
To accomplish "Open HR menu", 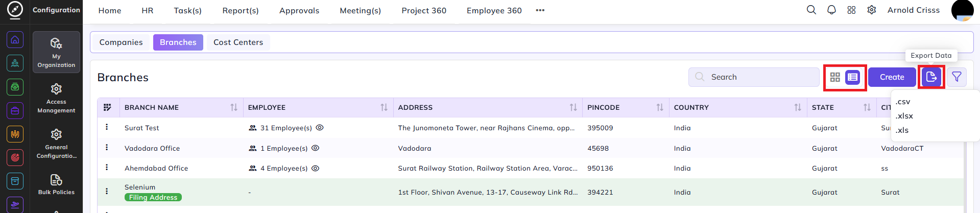I will (148, 10).
